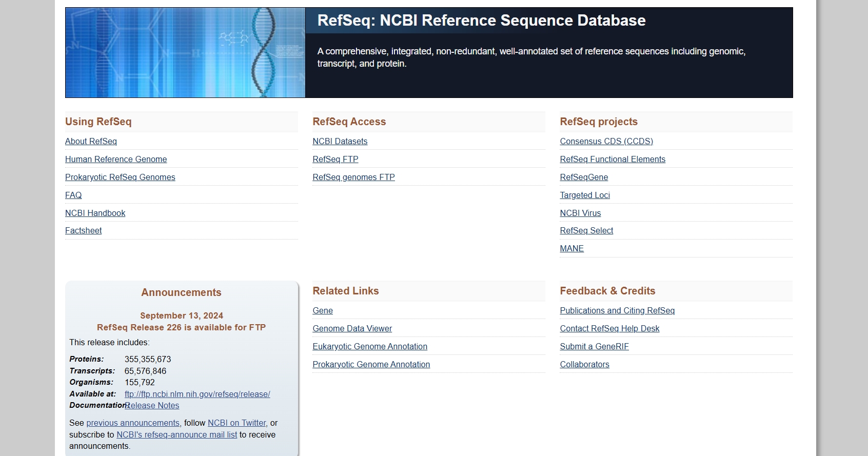Click the transcripts count 65,576,846
This screenshot has height=456, width=868.
145,371
